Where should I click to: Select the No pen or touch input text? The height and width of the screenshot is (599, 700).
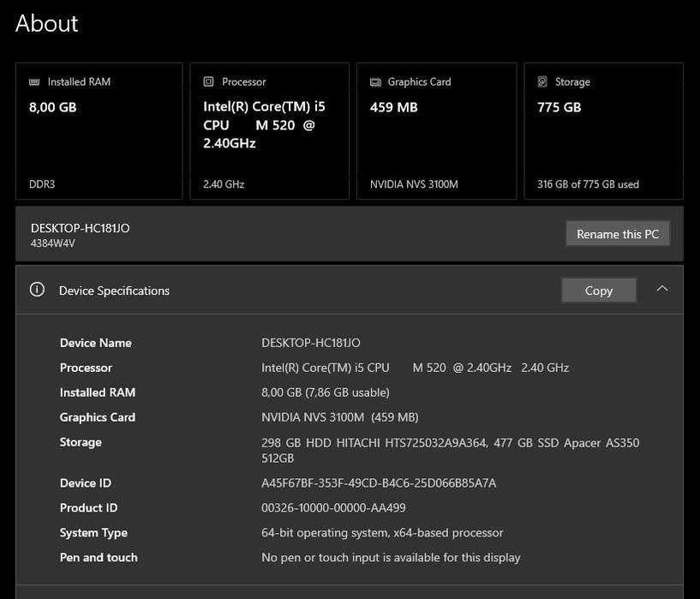tap(391, 558)
